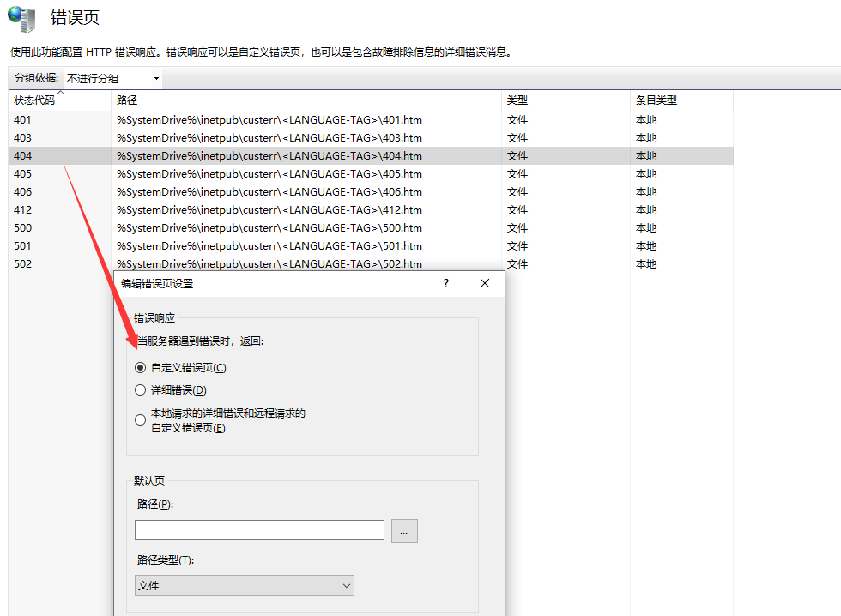Click the path browse ellipsis button
The image size is (841, 616).
(x=404, y=531)
